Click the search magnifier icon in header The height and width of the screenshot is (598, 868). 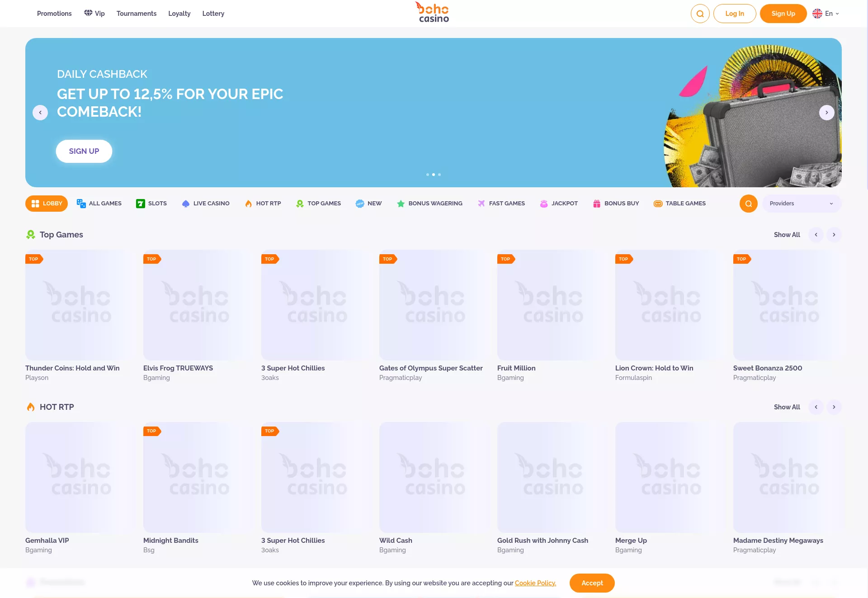click(x=700, y=14)
